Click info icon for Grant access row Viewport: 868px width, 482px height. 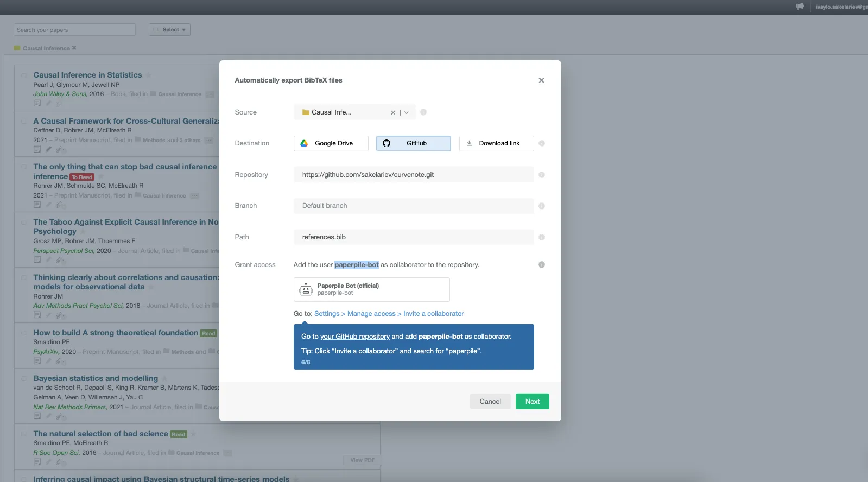[x=542, y=265]
